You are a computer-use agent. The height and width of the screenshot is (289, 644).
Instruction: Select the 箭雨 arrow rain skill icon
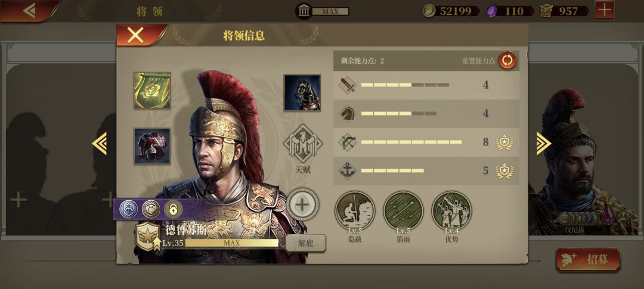click(x=403, y=211)
